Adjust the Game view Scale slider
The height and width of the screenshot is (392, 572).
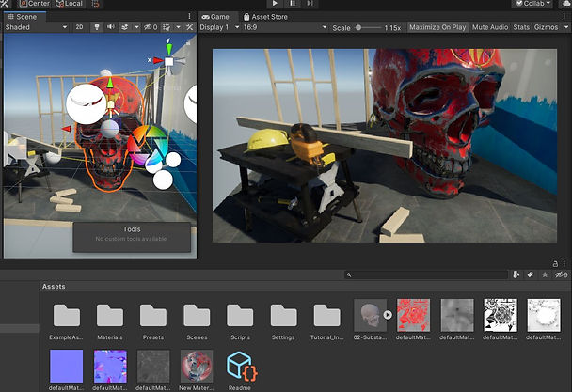click(x=369, y=27)
